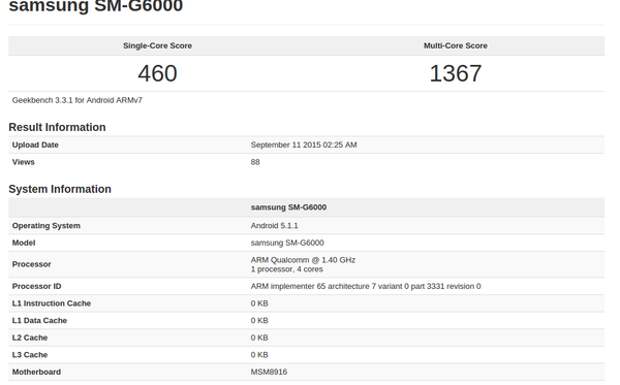
Task: Click 'Geekbench 3.3.1 for Android ARMv7' text
Action: [77, 100]
